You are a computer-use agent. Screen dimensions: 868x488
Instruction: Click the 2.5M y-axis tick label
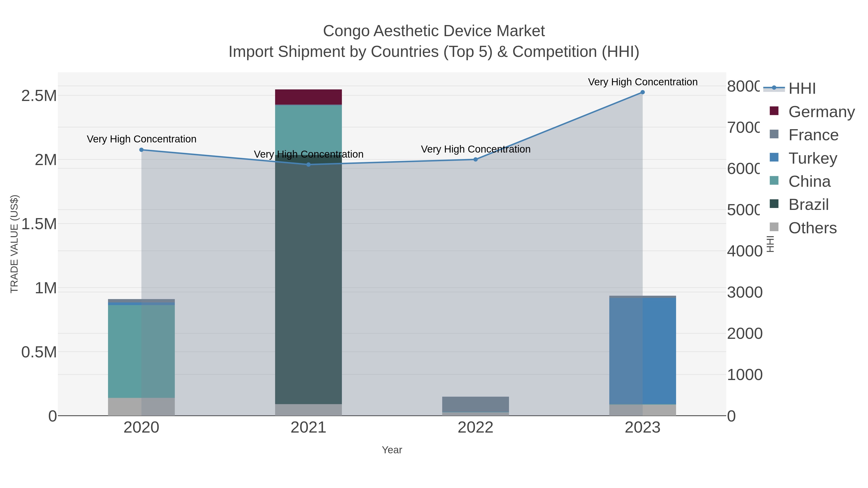point(39,96)
